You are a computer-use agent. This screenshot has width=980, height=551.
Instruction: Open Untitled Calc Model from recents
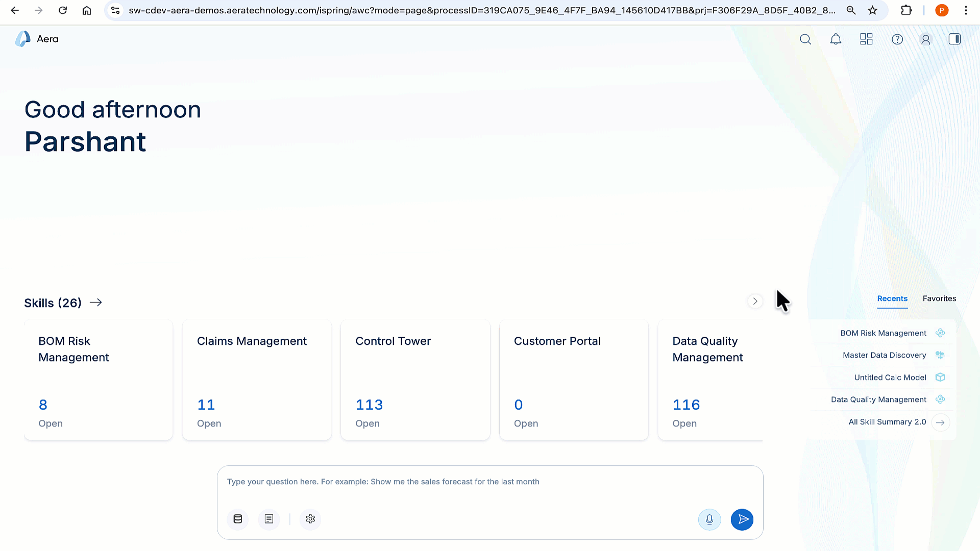click(x=890, y=378)
